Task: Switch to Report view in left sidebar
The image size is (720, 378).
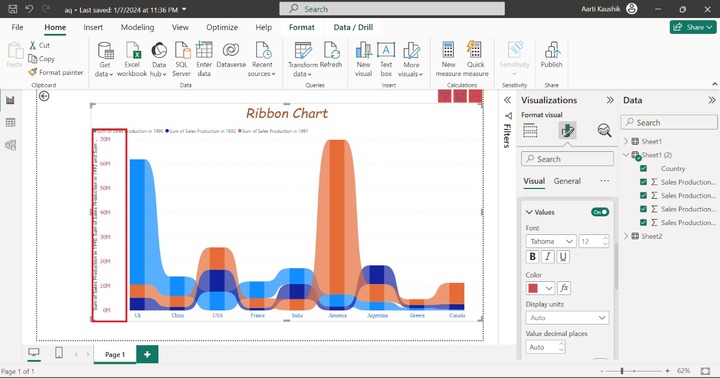Action: point(10,100)
